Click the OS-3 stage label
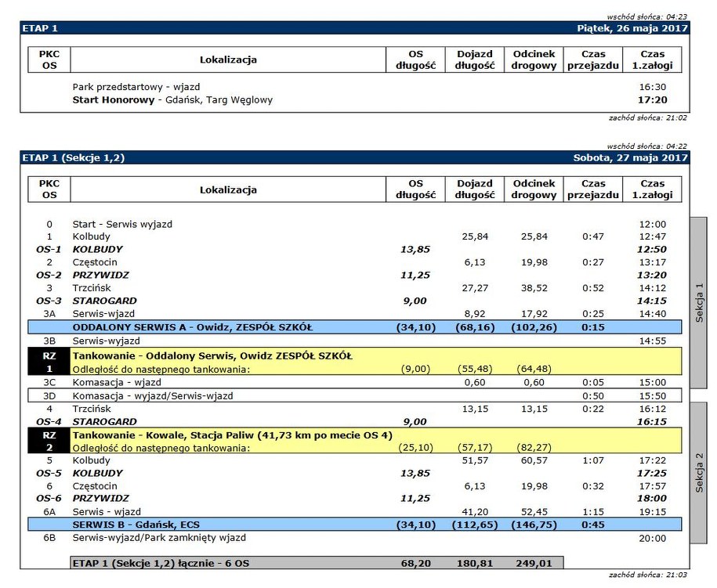This screenshot has height=588, width=717. click(x=49, y=301)
